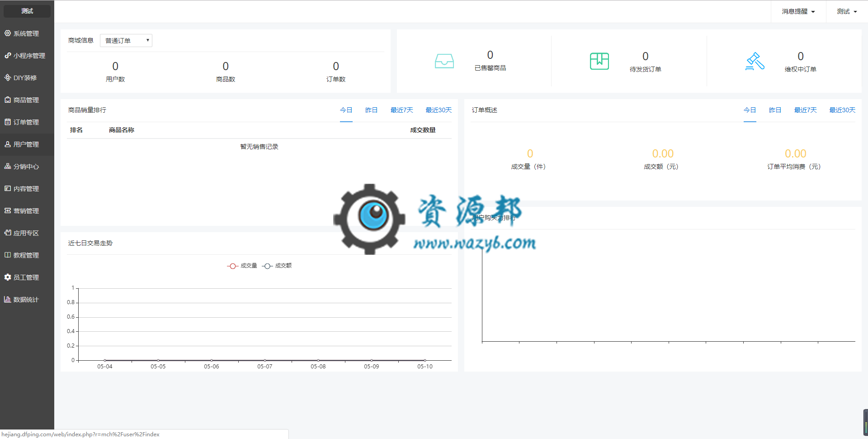Open the 普通订单 order type dropdown
Screen dimensions: 868x439
coord(126,41)
